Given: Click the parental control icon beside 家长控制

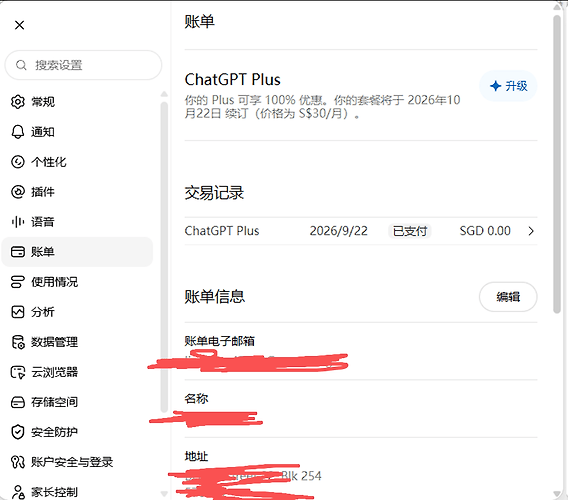Looking at the screenshot, I should (18, 492).
